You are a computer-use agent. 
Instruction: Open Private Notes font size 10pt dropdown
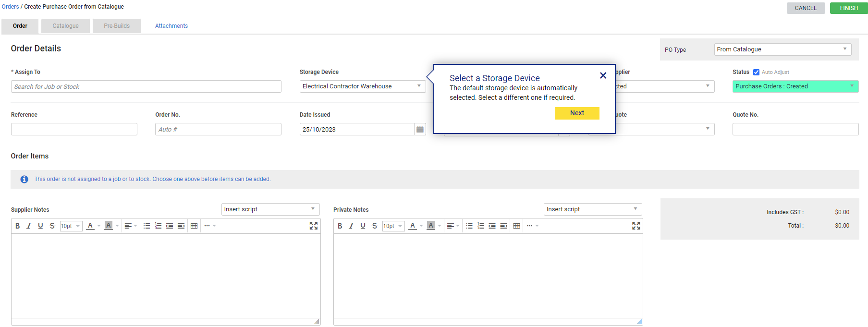click(x=393, y=226)
